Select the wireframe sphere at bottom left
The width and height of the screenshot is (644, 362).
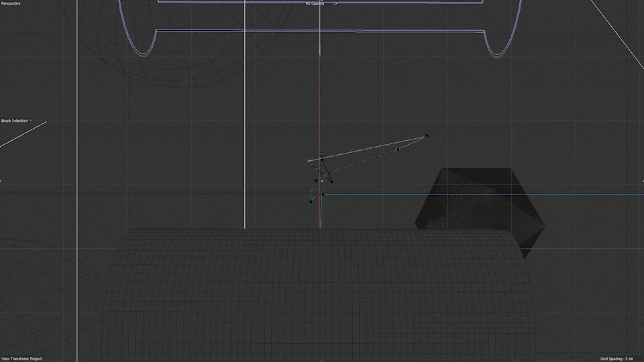[x=40, y=295]
